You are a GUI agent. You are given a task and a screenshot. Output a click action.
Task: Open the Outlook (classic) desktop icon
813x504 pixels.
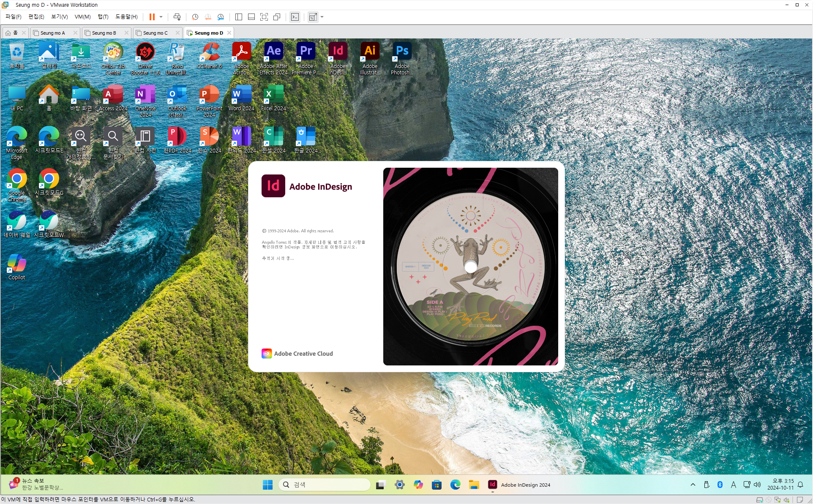coord(177,101)
